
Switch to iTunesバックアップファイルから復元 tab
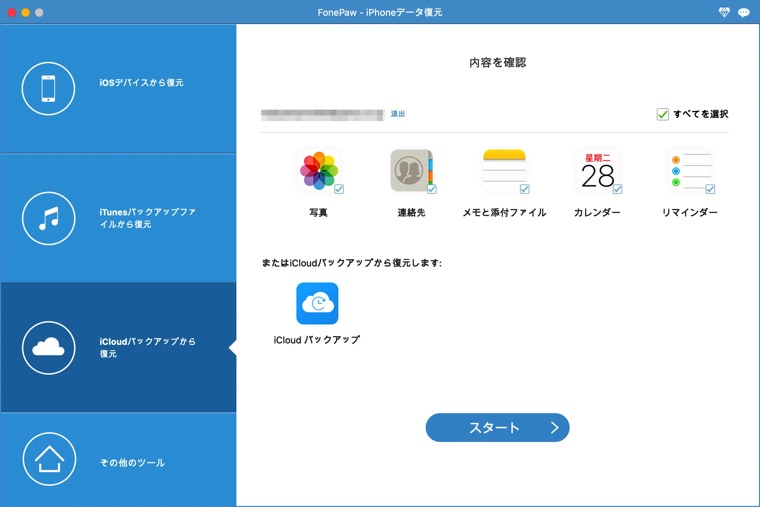coord(118,218)
